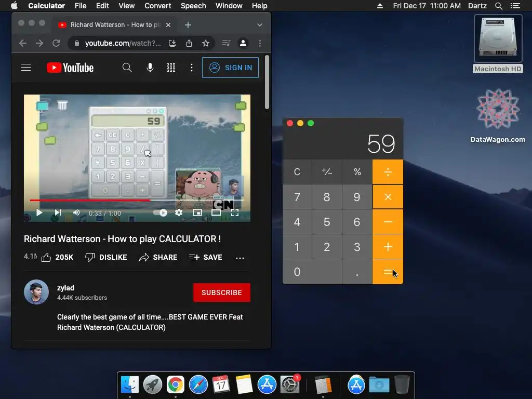The width and height of the screenshot is (532, 399).
Task: Open the File menu
Action: [x=81, y=6]
